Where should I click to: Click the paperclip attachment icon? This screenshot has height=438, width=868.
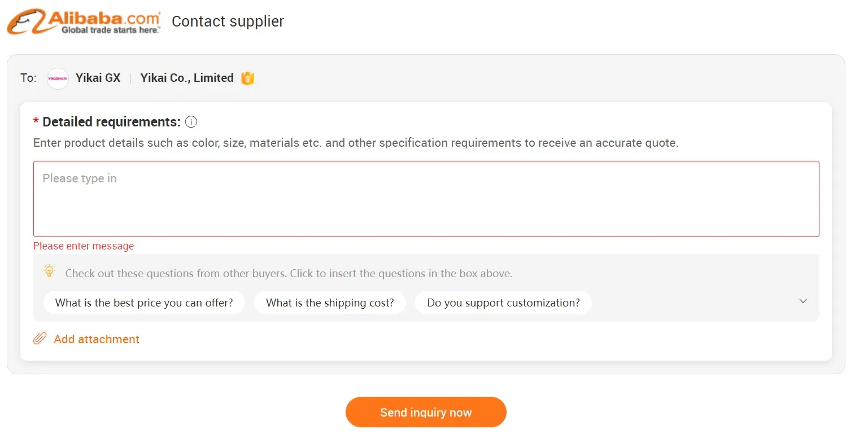[x=40, y=339]
